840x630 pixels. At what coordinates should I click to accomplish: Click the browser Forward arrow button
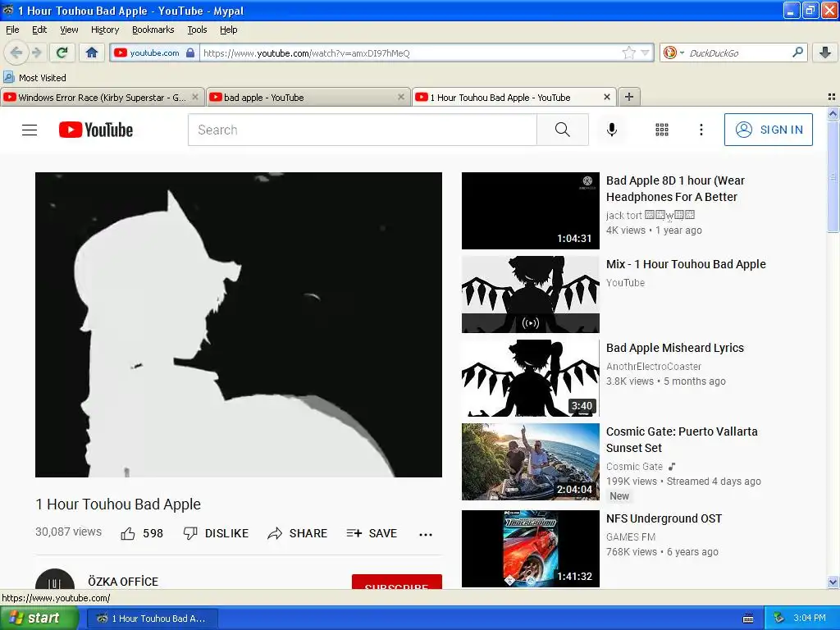[x=36, y=52]
